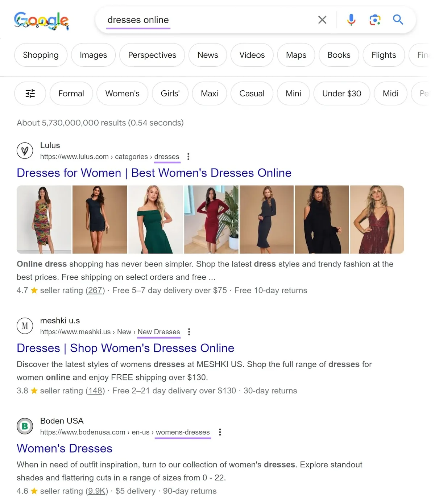Open the black cold-shoulder dress thumbnail
The image size is (435, 504).
[322, 219]
